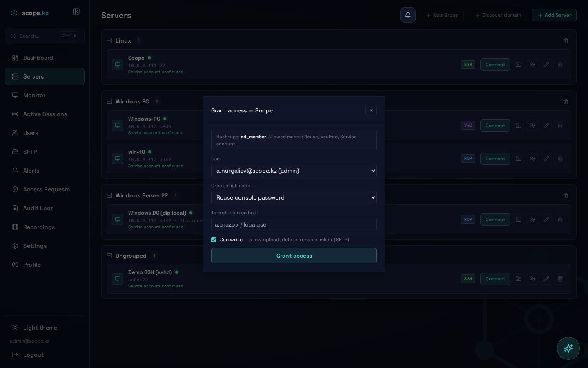Click pencil edit icon on Scope server row

click(x=546, y=65)
